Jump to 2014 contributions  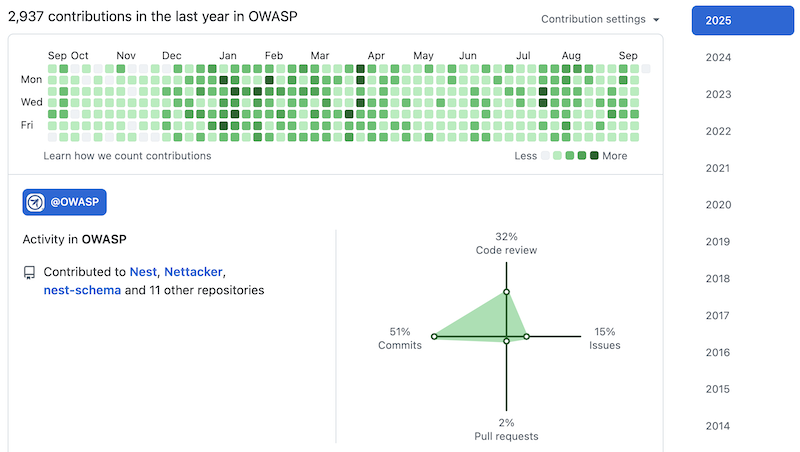[x=718, y=426]
